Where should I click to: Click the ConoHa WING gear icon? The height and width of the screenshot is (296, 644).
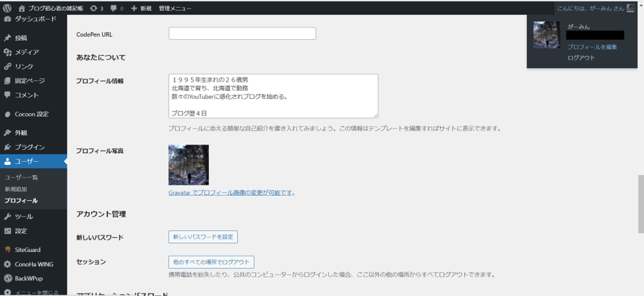7,265
